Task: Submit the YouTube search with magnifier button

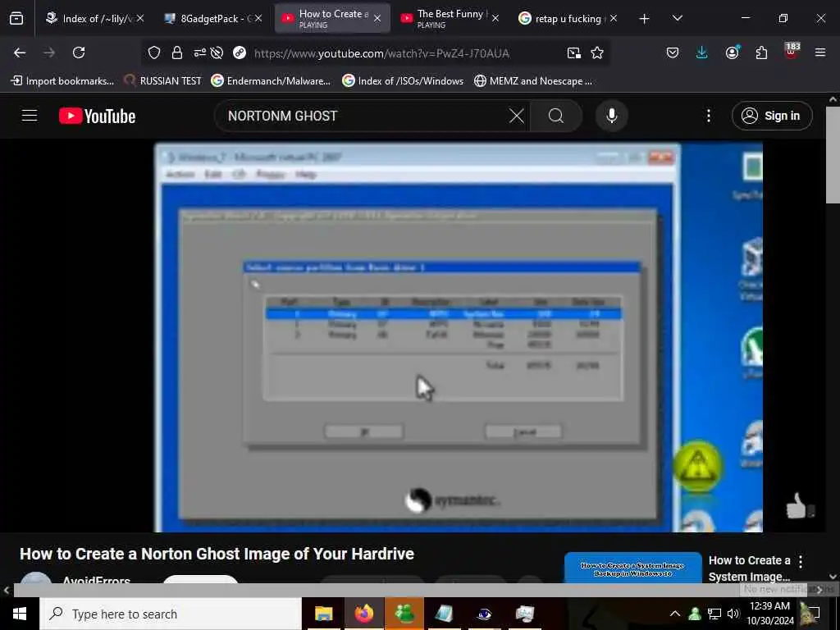Action: pyautogui.click(x=556, y=116)
